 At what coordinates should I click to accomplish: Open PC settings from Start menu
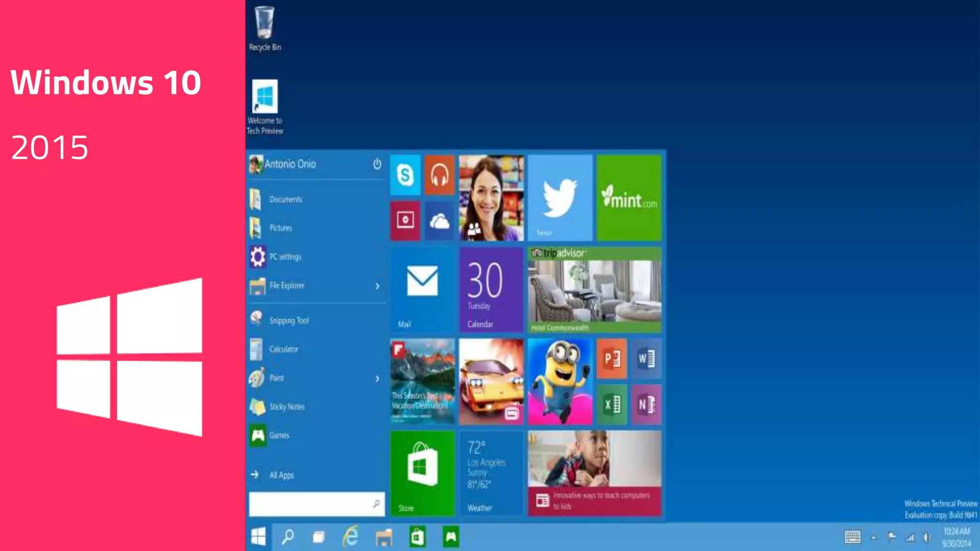coord(317,256)
